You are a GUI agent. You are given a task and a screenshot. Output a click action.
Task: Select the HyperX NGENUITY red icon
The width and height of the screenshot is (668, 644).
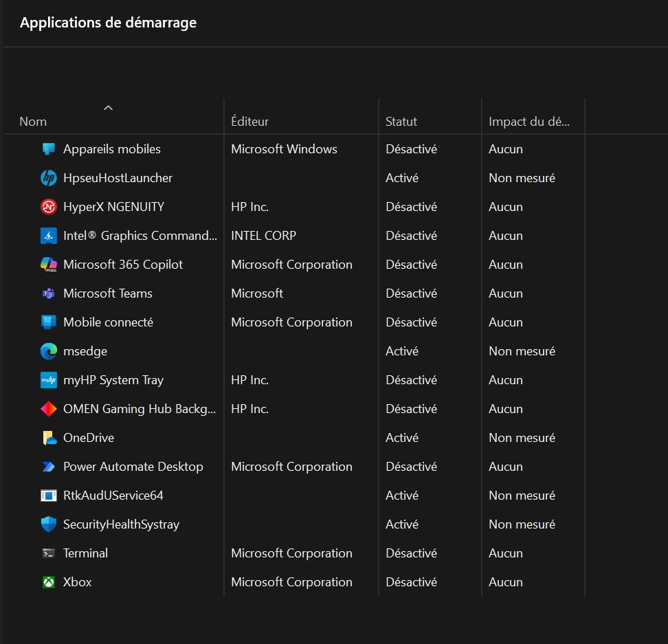(49, 207)
